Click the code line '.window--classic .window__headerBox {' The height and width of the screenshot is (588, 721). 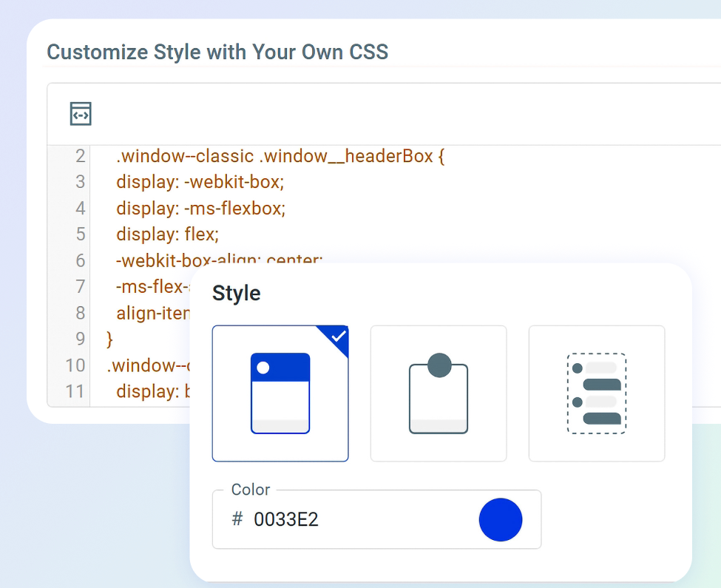(280, 156)
